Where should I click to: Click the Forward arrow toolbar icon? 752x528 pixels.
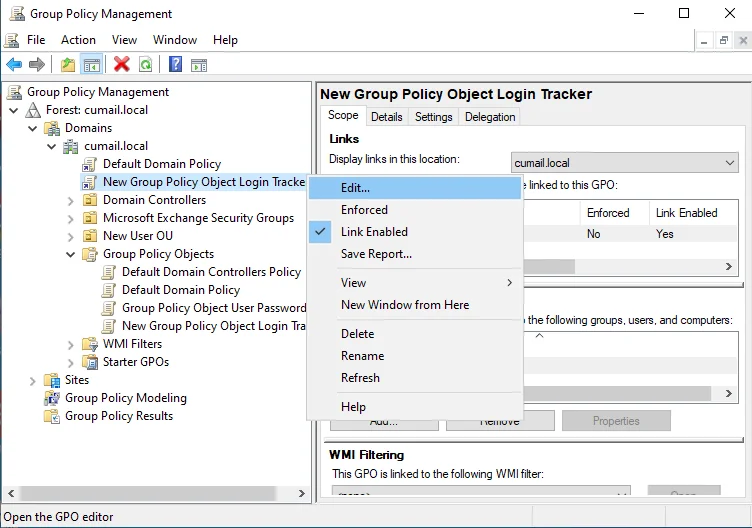point(37,64)
